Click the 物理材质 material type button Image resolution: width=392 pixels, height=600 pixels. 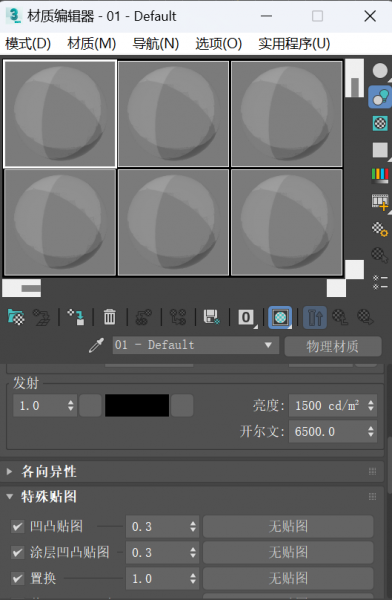click(x=333, y=346)
